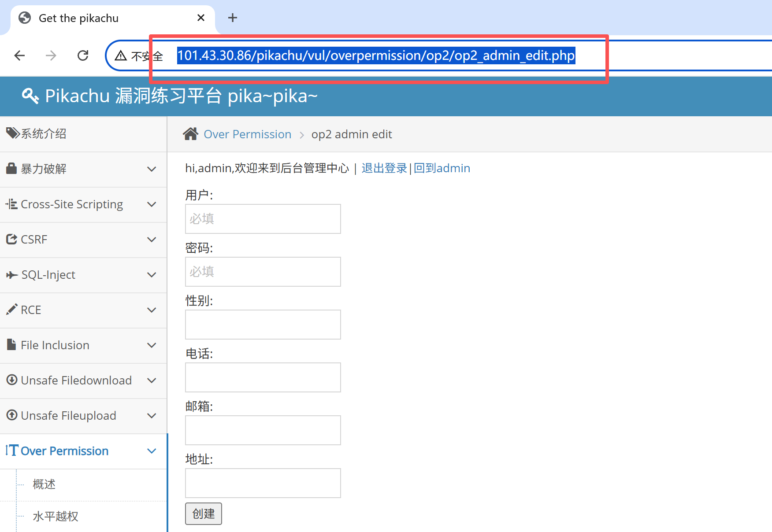Expand the Unsafe Fileupload chevron
Image resolution: width=772 pixels, height=532 pixels.
click(152, 416)
